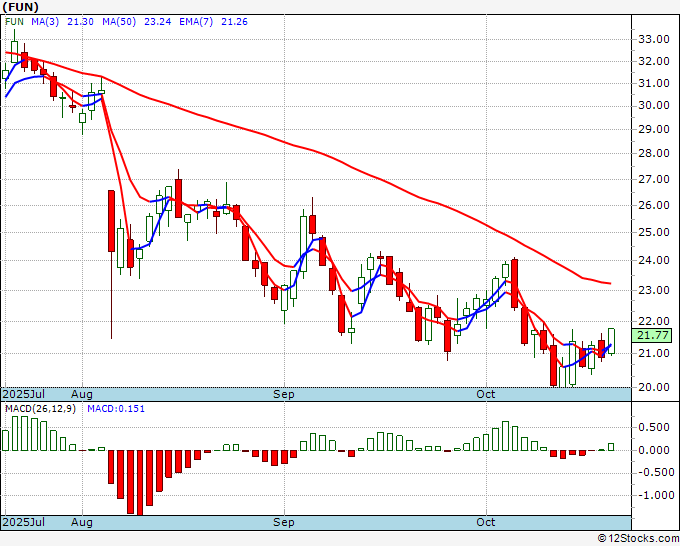Click Aug on the MACD panel date axis
This screenshot has height=546, width=680.
(x=82, y=522)
